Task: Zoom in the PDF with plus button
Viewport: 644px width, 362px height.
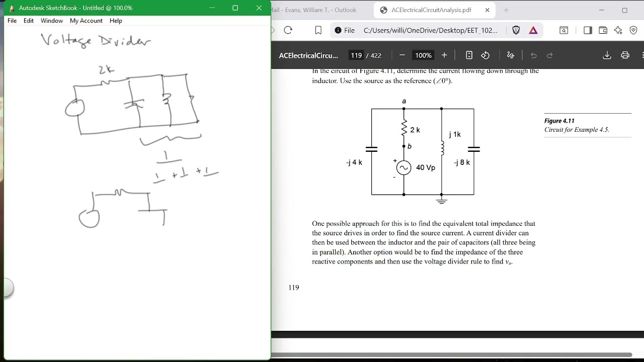Action: pyautogui.click(x=444, y=55)
